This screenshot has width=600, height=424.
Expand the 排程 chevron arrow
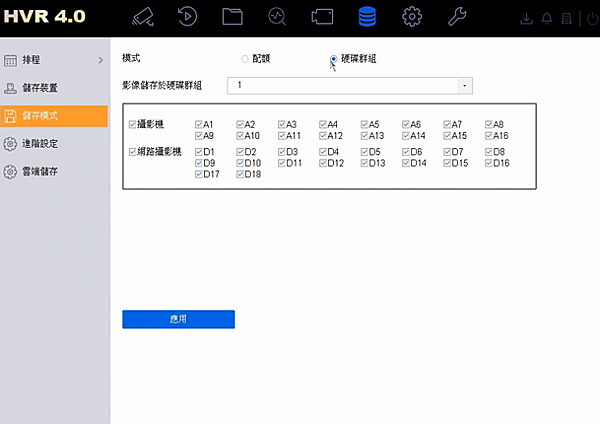pyautogui.click(x=100, y=60)
